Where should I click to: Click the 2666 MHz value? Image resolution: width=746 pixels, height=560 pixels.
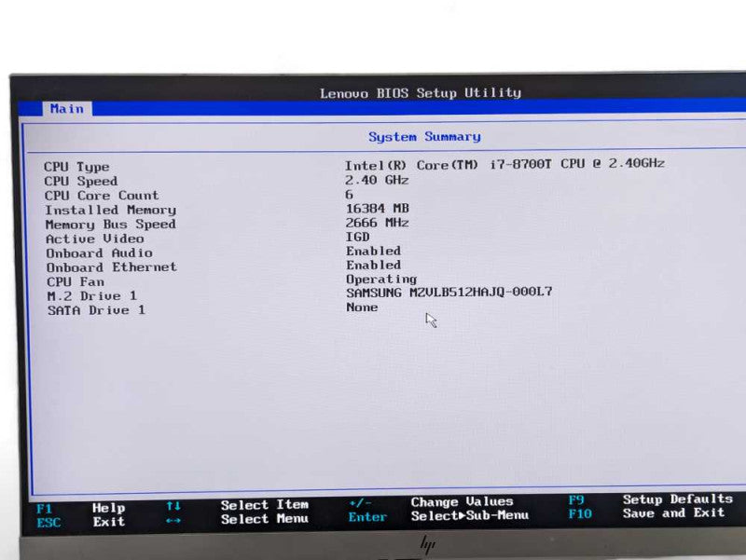point(378,223)
